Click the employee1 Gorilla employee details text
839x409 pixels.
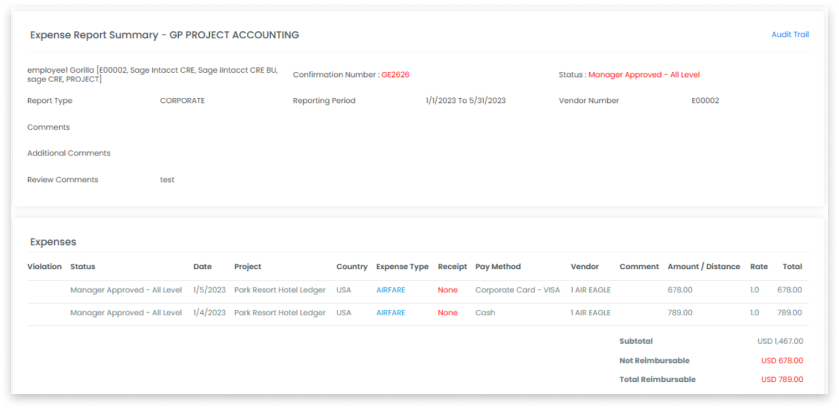coord(152,75)
